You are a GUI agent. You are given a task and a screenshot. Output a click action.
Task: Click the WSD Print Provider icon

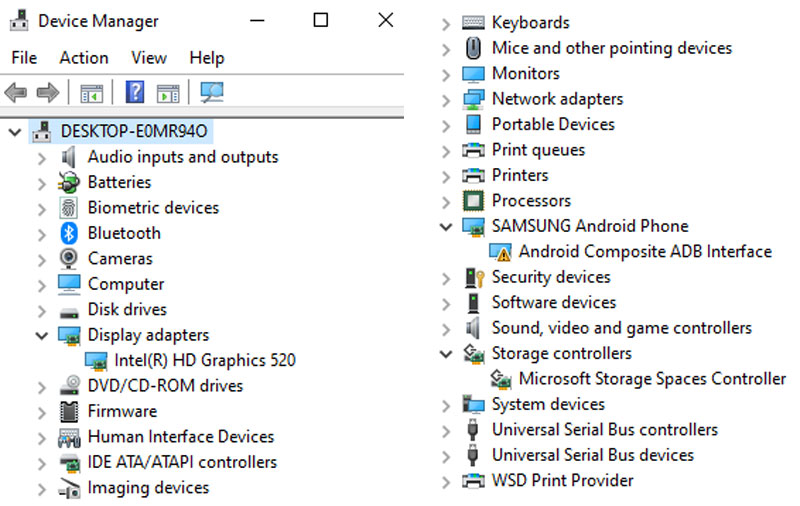[473, 480]
